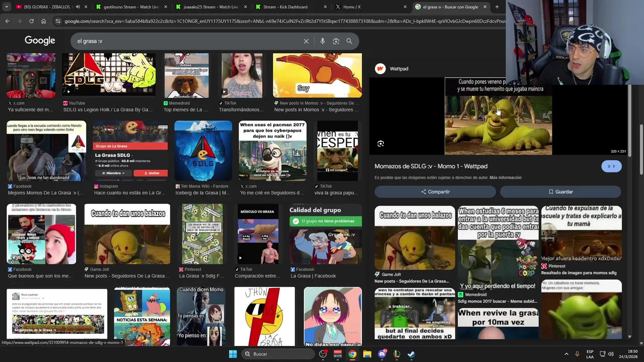Open Google Lens image search icon
The width and height of the screenshot is (644, 362).
click(336, 41)
